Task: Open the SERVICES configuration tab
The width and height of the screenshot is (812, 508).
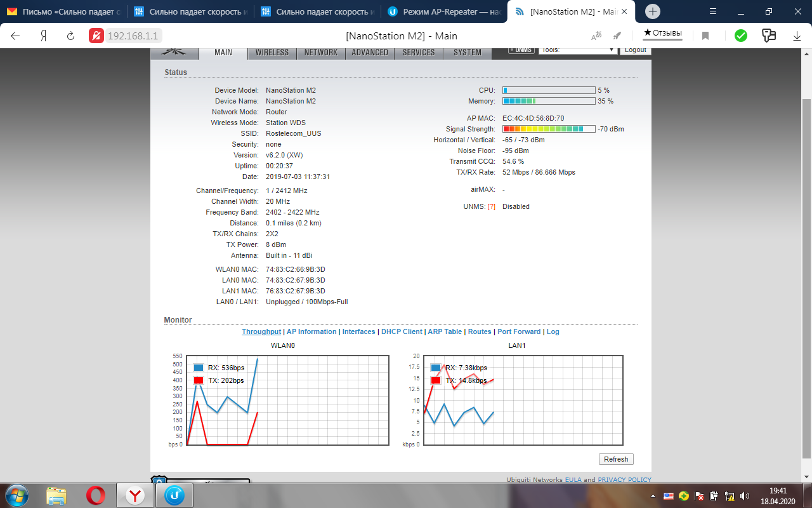Action: (x=419, y=53)
